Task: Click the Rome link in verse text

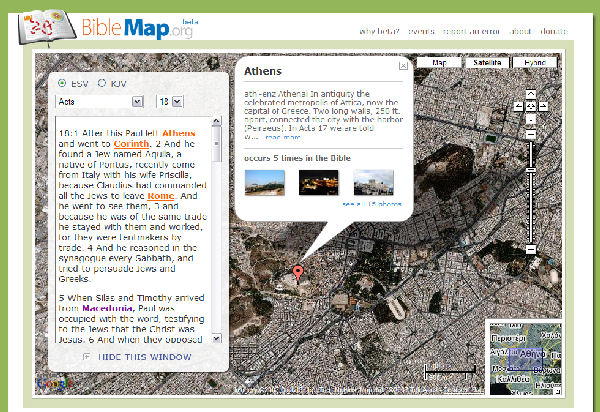Action: [x=161, y=196]
